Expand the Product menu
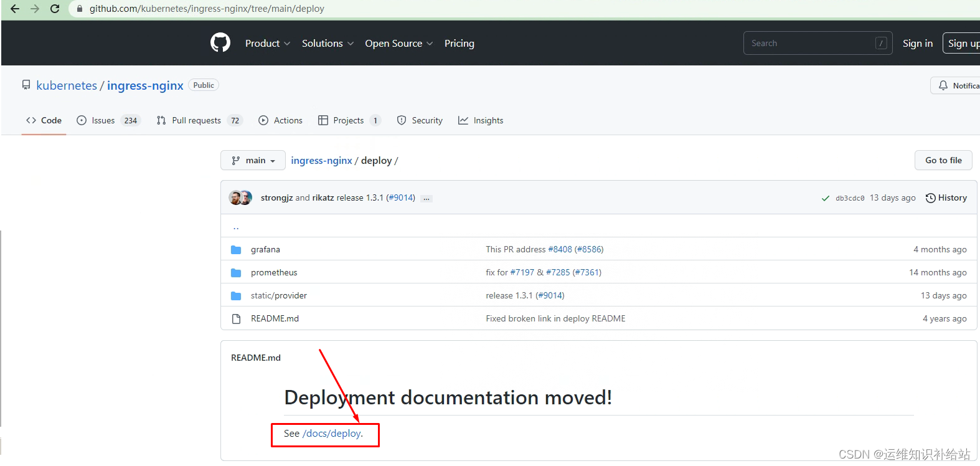 [268, 43]
